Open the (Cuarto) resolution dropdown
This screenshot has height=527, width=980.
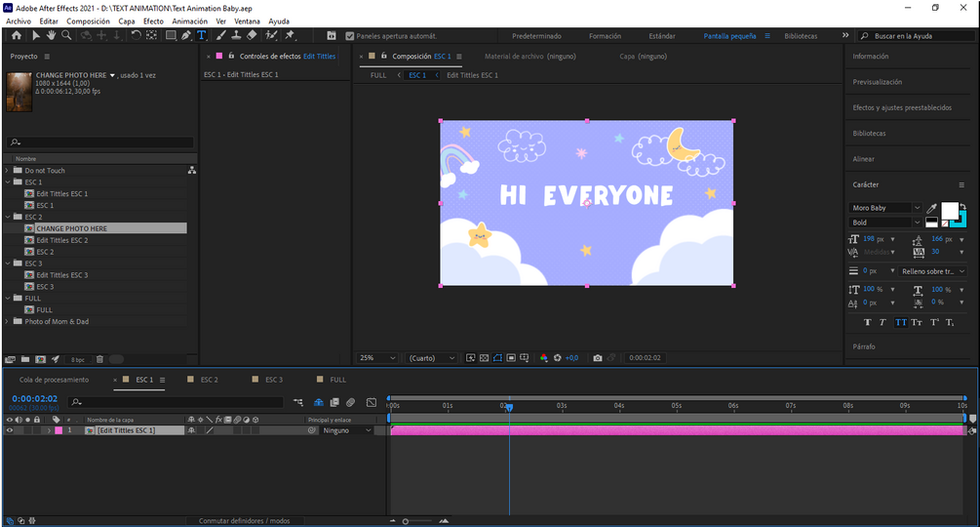432,357
